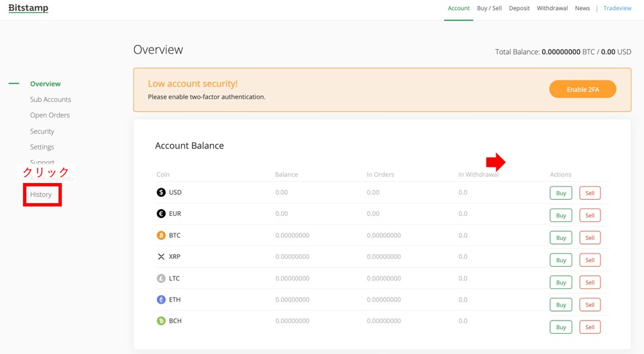This screenshot has width=644, height=354.
Task: Click the EUR In Orders value 0.00
Action: tap(373, 214)
